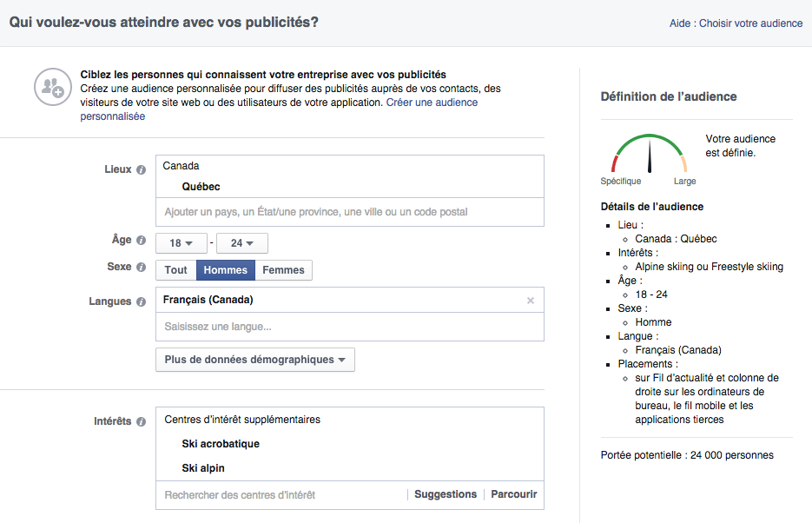Remove Français (Canada) with the X icon
This screenshot has height=523, width=812.
(x=530, y=299)
